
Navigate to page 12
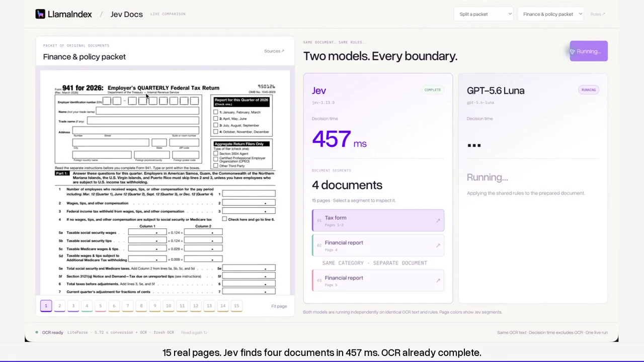[x=195, y=306]
